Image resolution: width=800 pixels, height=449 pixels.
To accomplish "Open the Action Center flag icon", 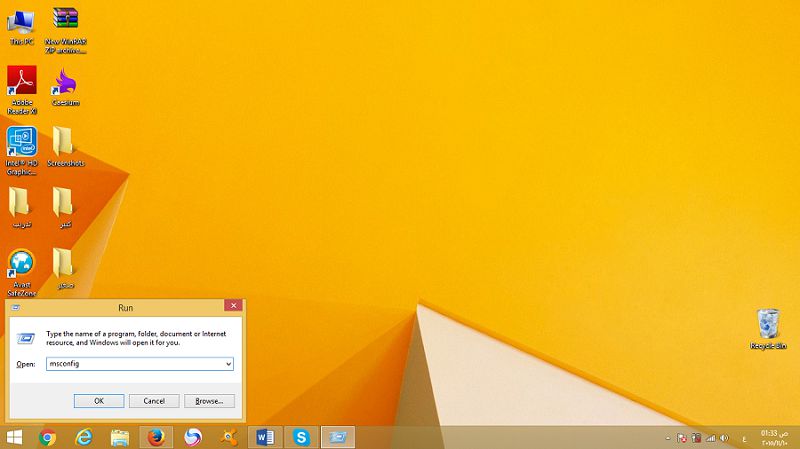I will pos(682,438).
